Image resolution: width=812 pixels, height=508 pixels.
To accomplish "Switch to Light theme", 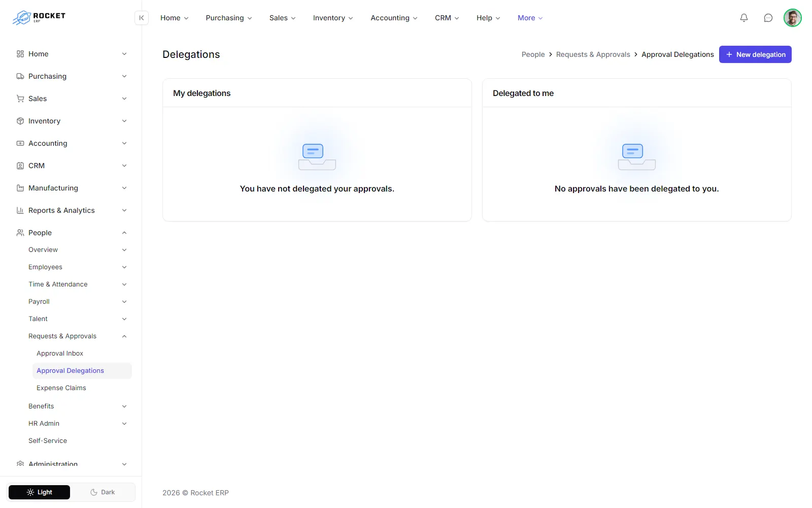I will pyautogui.click(x=40, y=492).
